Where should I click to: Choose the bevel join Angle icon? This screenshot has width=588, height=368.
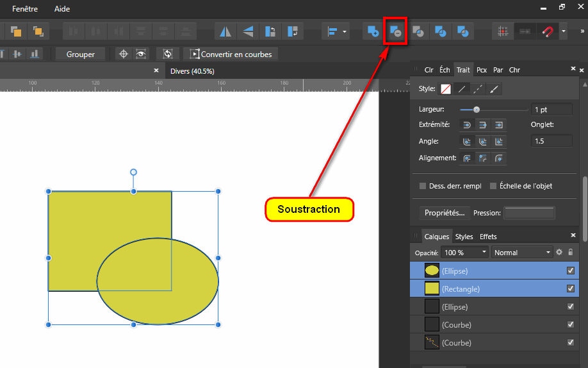pos(483,142)
